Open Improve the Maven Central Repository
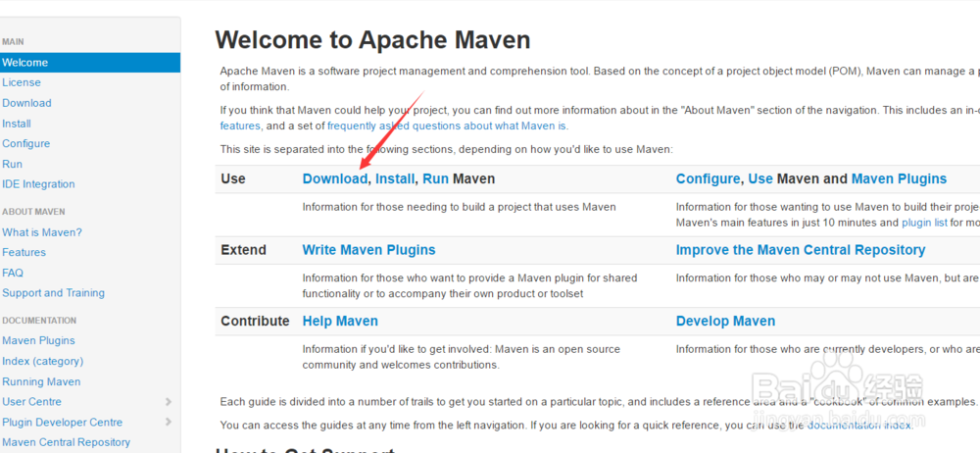 pyautogui.click(x=801, y=250)
